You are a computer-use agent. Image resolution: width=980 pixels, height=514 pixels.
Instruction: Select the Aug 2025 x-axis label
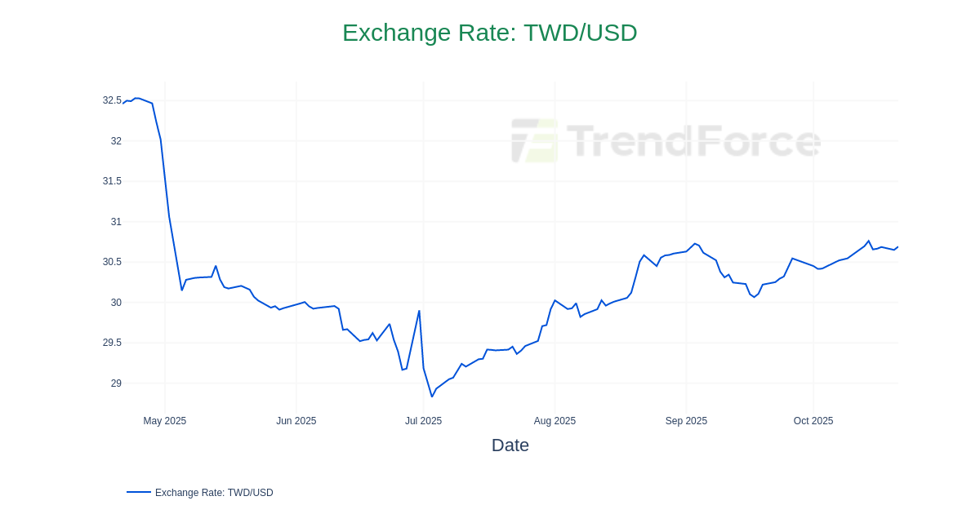pyautogui.click(x=555, y=421)
